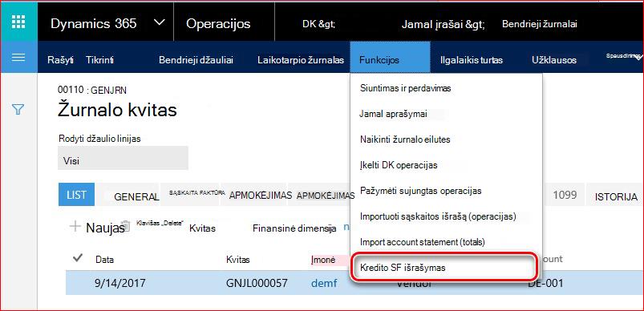
Task: Switch to the LIST tab
Action: click(x=76, y=195)
